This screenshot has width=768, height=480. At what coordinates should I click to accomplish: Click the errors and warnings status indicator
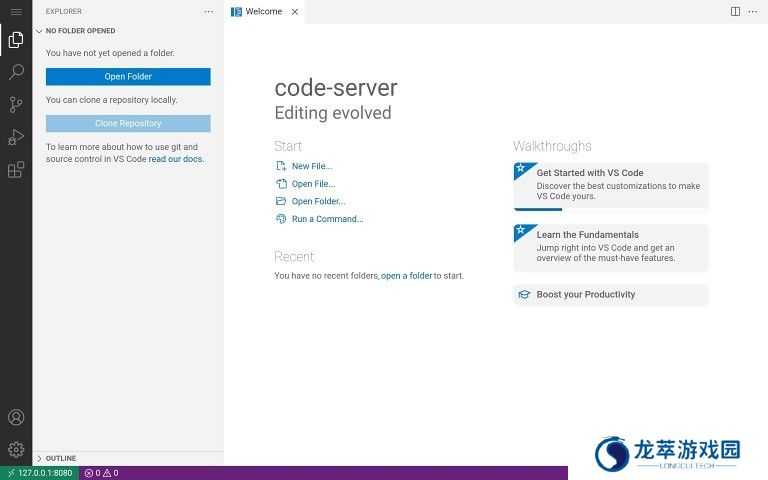point(101,473)
